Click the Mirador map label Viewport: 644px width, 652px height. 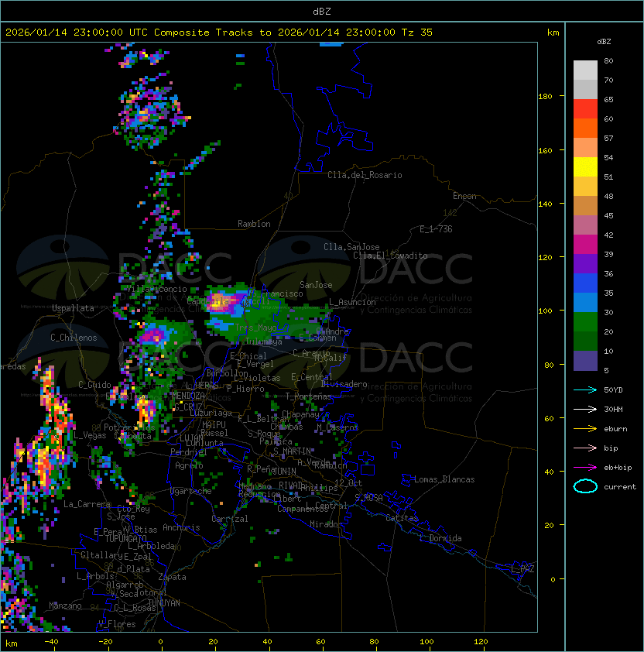326,524
